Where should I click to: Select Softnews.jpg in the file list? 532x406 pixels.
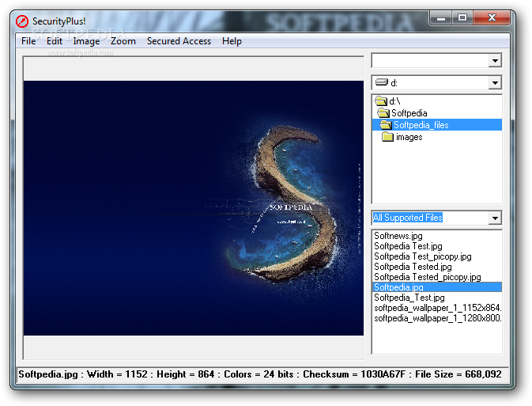pos(398,236)
